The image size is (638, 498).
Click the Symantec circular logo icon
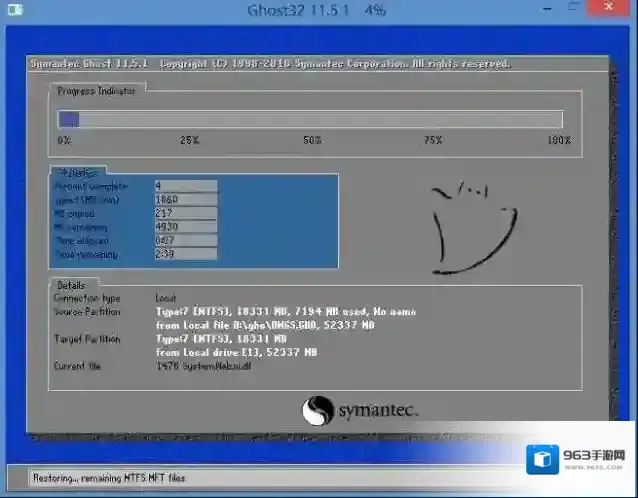click(316, 411)
